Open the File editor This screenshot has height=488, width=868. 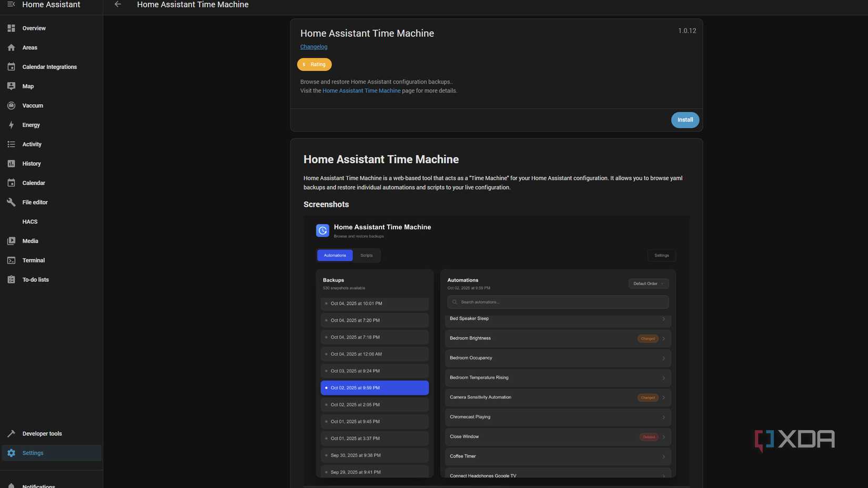tap(35, 202)
